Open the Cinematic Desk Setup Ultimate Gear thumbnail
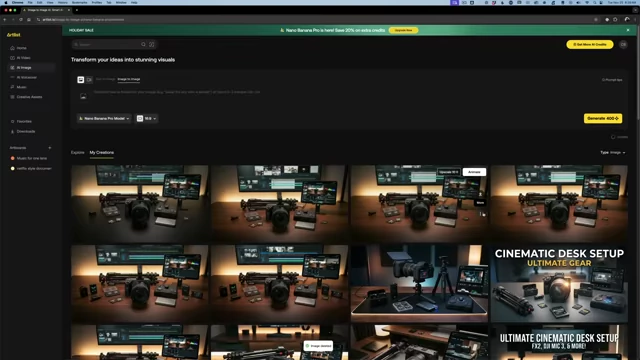The width and height of the screenshot is (640, 360). [x=559, y=284]
